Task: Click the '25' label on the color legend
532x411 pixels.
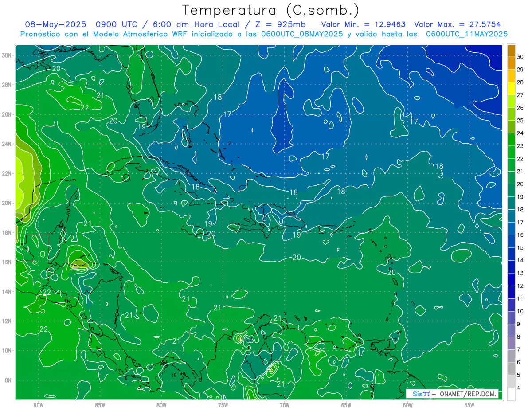Action: tap(520, 120)
